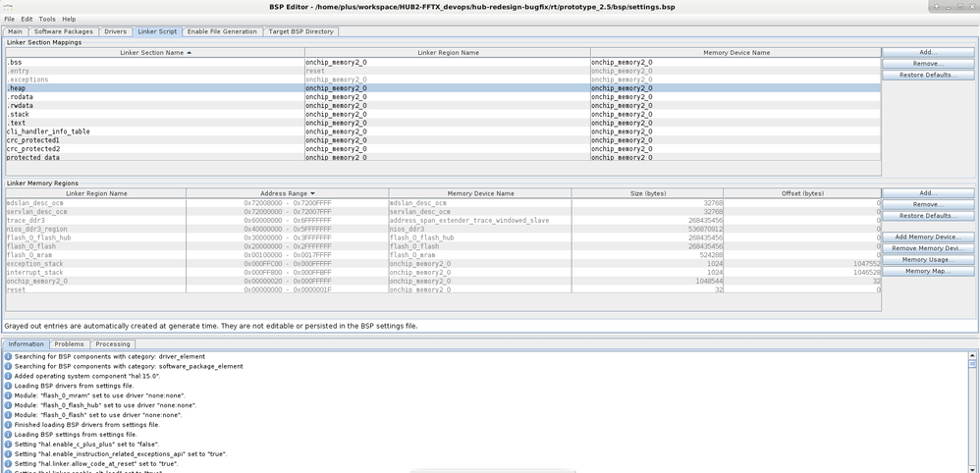
Task: Open the Target BSP Directory tab
Action: point(301,31)
